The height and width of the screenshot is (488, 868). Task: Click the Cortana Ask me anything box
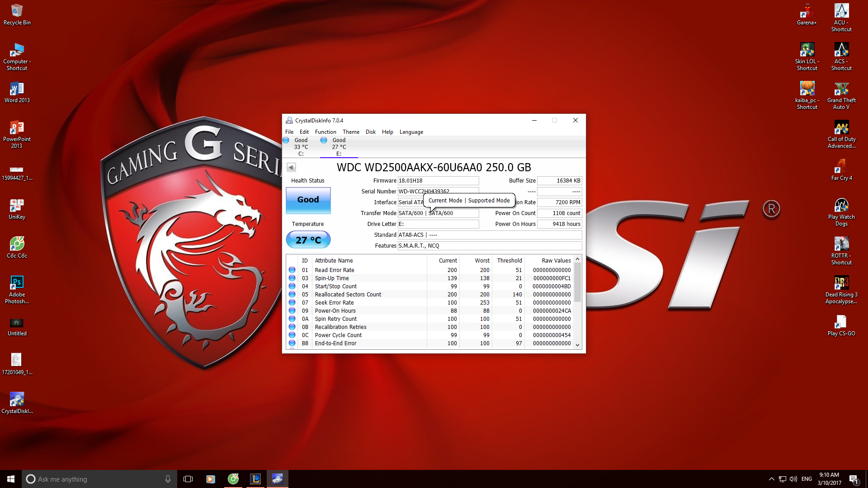pyautogui.click(x=99, y=479)
